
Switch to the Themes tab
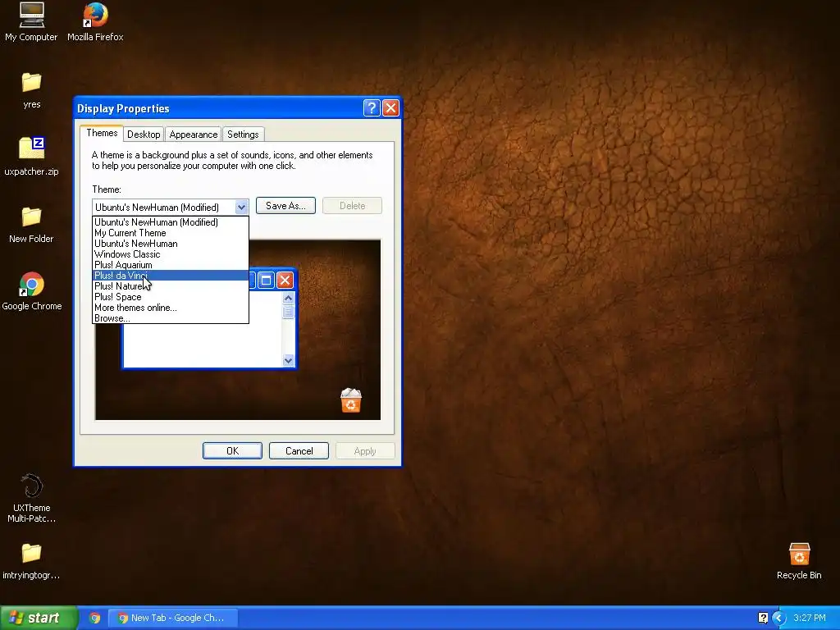click(x=102, y=133)
